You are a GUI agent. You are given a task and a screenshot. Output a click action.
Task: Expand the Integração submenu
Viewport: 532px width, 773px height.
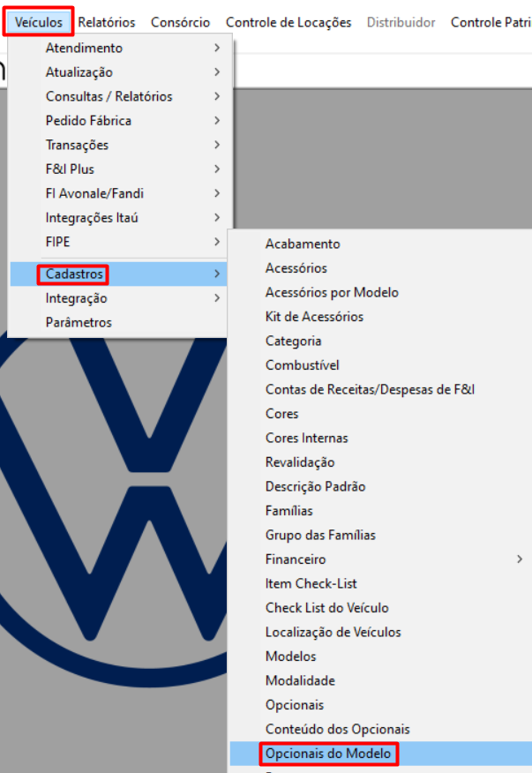pos(118,297)
